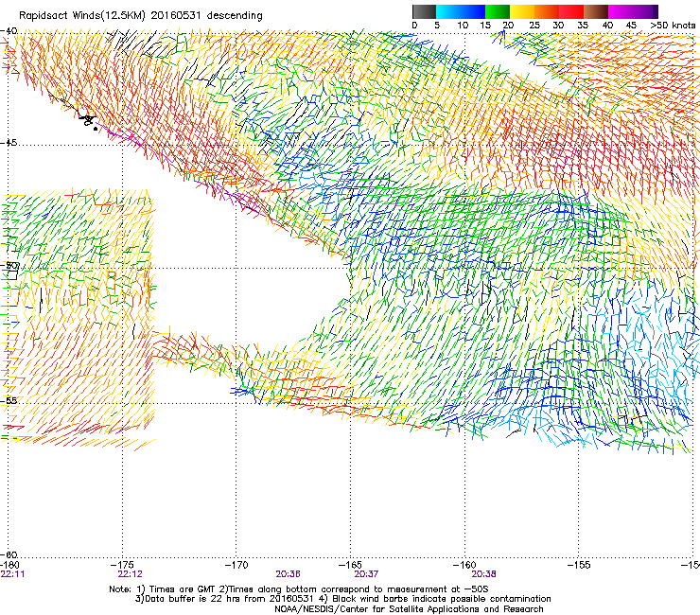
Task: Click the longitude label '-170'
Action: [236, 565]
